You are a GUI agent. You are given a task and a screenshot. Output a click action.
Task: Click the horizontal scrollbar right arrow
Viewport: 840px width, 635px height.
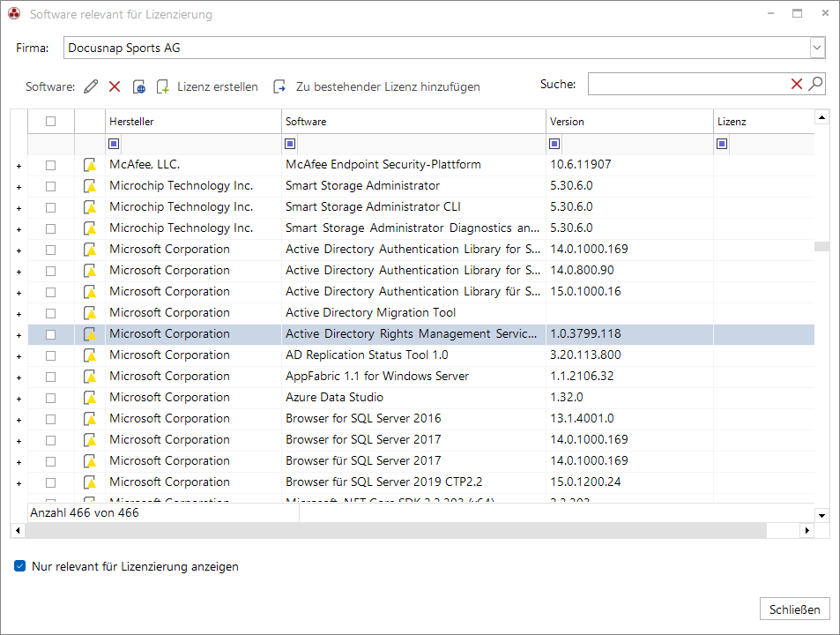tap(807, 531)
